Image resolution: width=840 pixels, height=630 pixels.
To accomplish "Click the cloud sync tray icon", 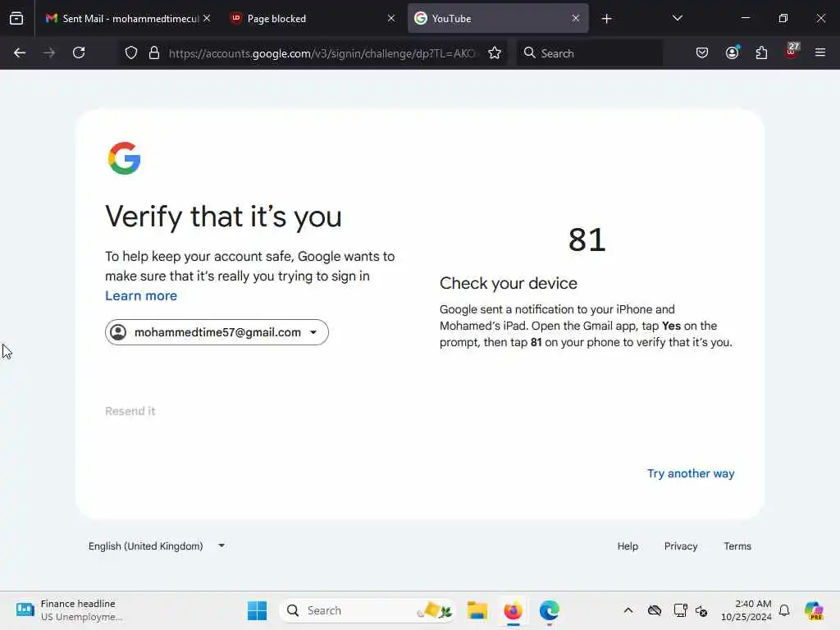I will (x=654, y=610).
